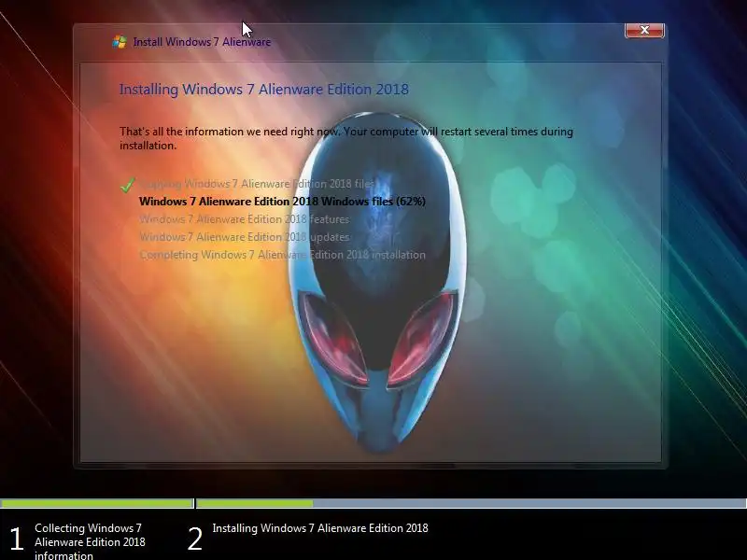The height and width of the screenshot is (560, 747).
Task: Click 'Collecting Windows 7 Alienware Edition 2018 information' label
Action: click(90, 542)
